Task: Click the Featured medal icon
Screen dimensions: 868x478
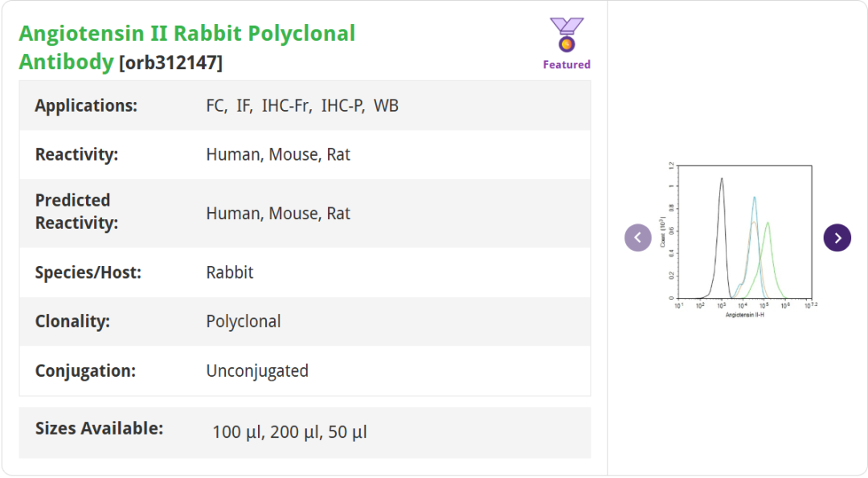Action: tap(567, 35)
